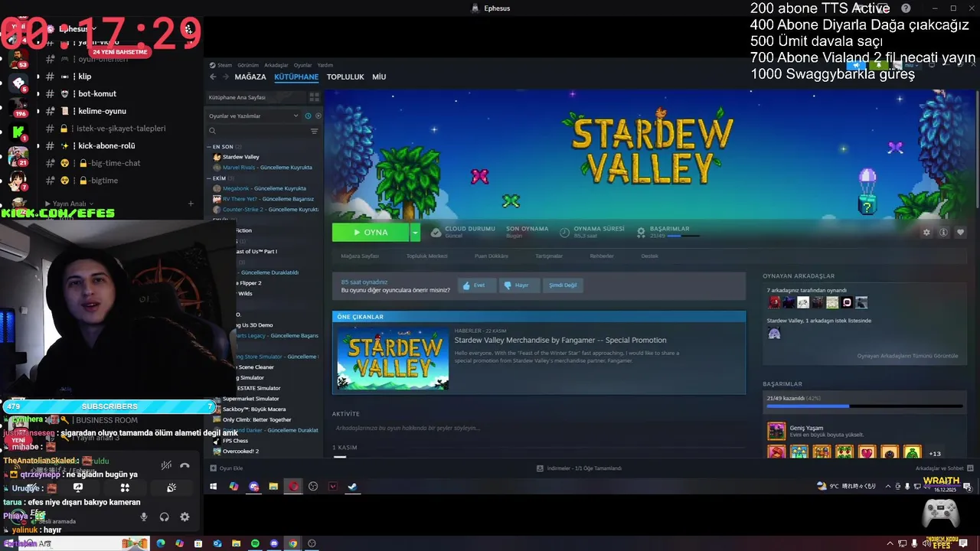980x551 pixels.
Task: Open the TOPLULUK tab
Action: [x=345, y=77]
